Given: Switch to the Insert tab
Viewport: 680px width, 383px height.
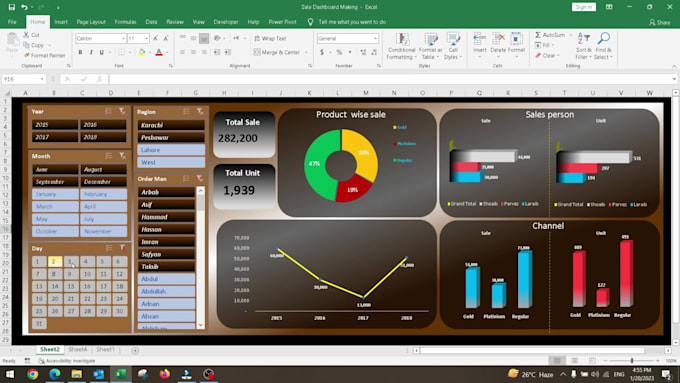Looking at the screenshot, I should pyautogui.click(x=61, y=22).
